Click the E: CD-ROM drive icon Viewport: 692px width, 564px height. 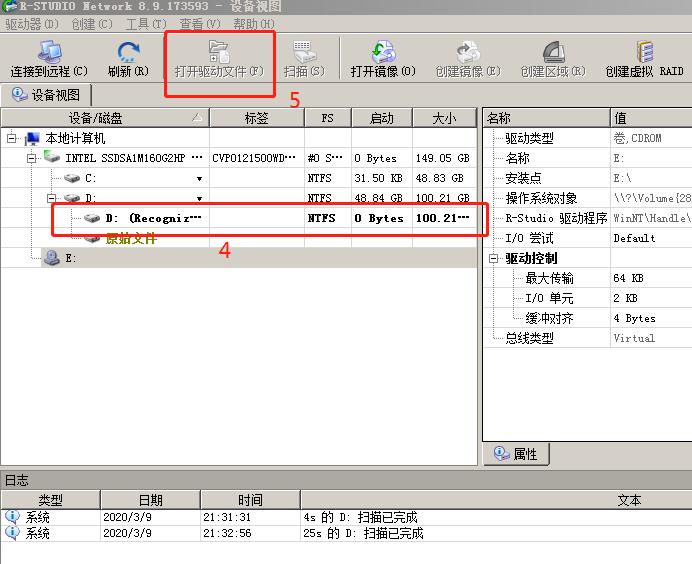tap(52, 258)
